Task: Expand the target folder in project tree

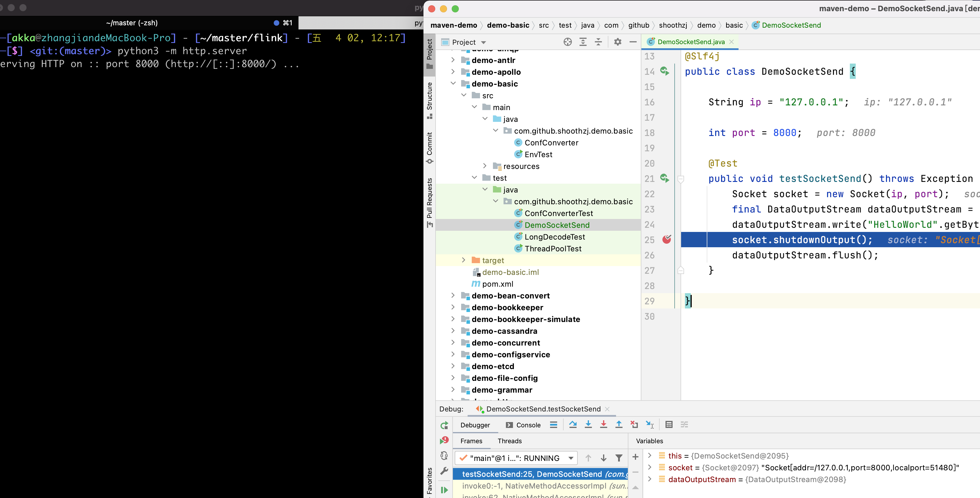Action: (463, 260)
